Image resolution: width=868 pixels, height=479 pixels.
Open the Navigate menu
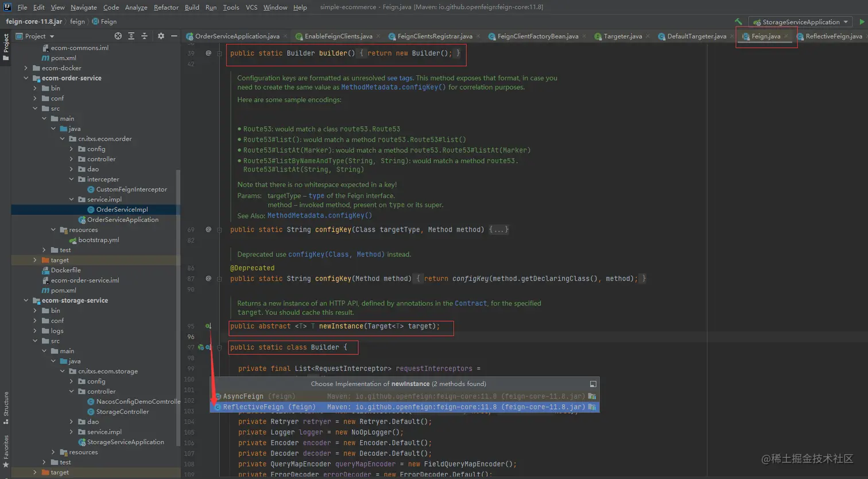(84, 7)
